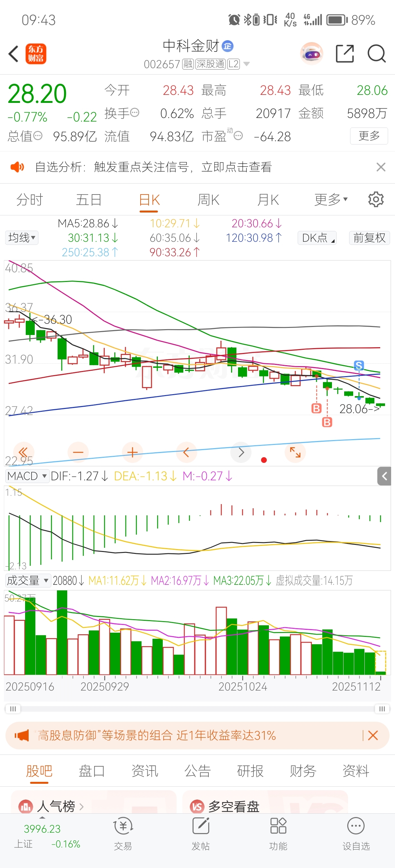Open the MACD indicator dropdown
The width and height of the screenshot is (395, 868).
(x=27, y=476)
